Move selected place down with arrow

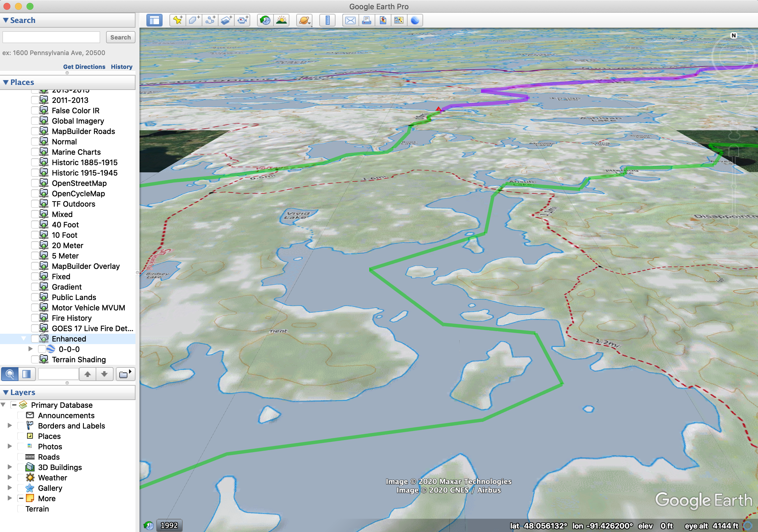point(104,374)
